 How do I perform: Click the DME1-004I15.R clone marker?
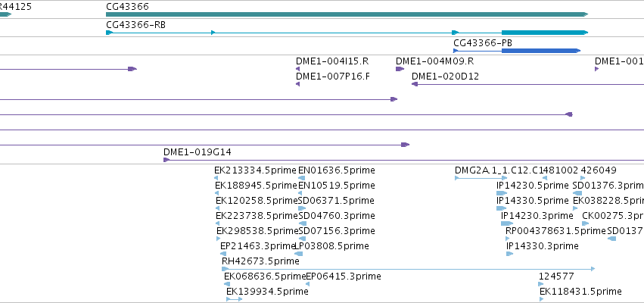[297, 69]
